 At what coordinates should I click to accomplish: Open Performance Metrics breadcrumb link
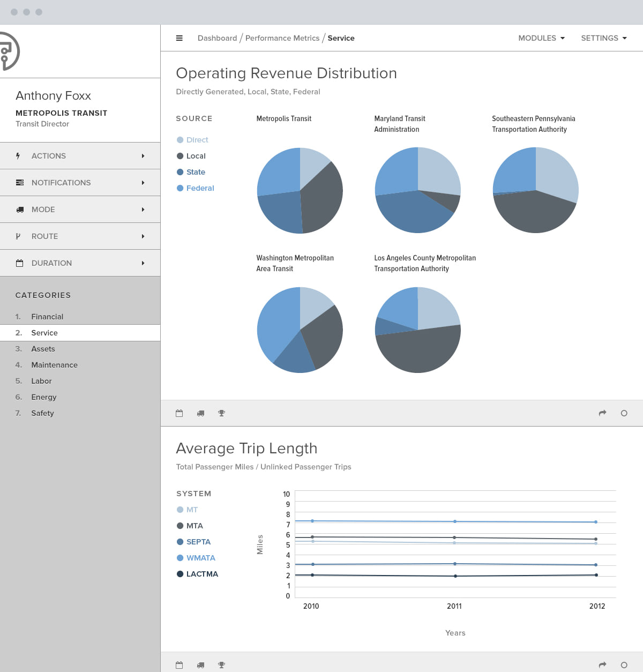[282, 38]
